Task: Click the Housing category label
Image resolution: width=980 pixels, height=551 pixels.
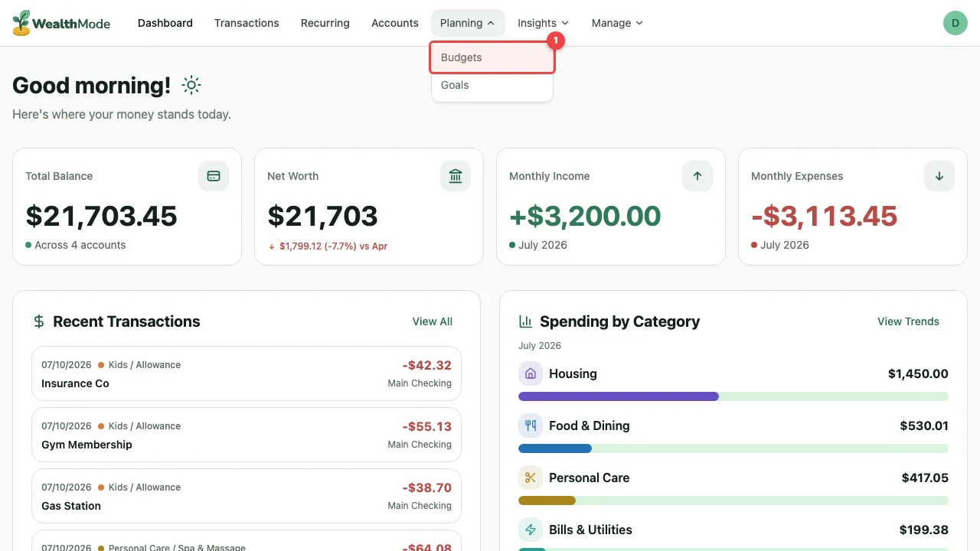Action: tap(573, 373)
